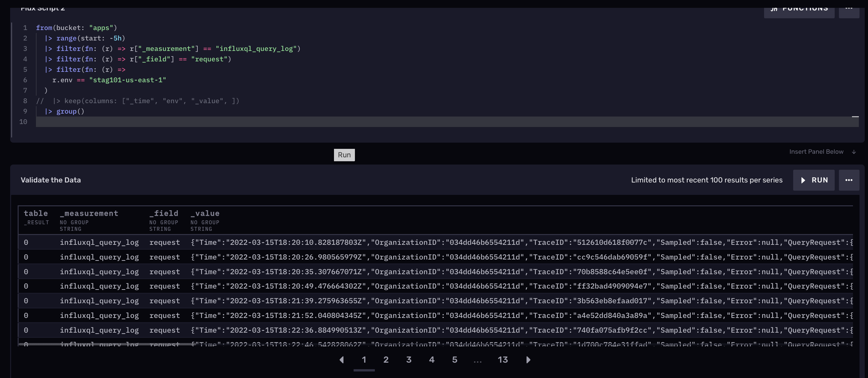Click the commented keep(columns) line
This screenshot has height=378, width=868.
138,101
